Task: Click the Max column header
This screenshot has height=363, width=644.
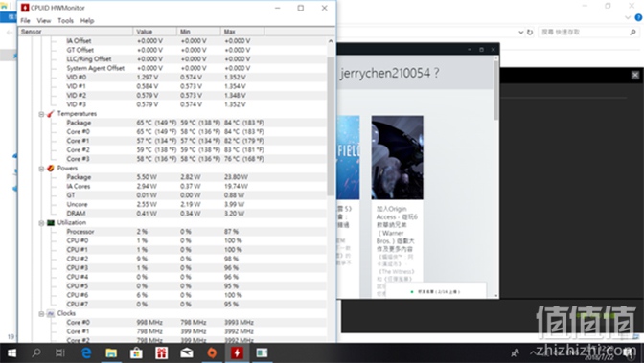Action: pos(242,32)
